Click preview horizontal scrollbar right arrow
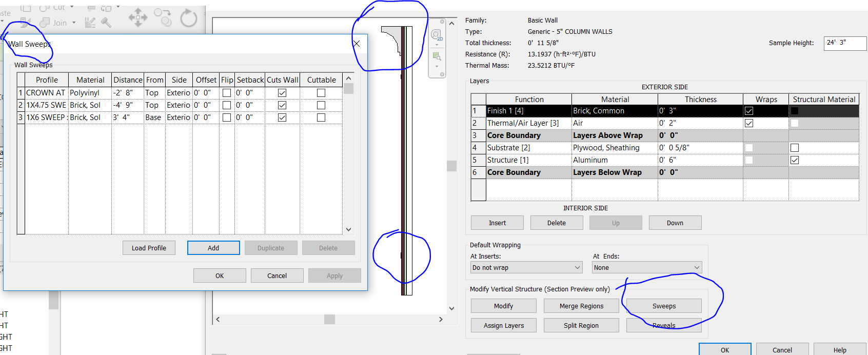This screenshot has height=355, width=868. pos(441,319)
